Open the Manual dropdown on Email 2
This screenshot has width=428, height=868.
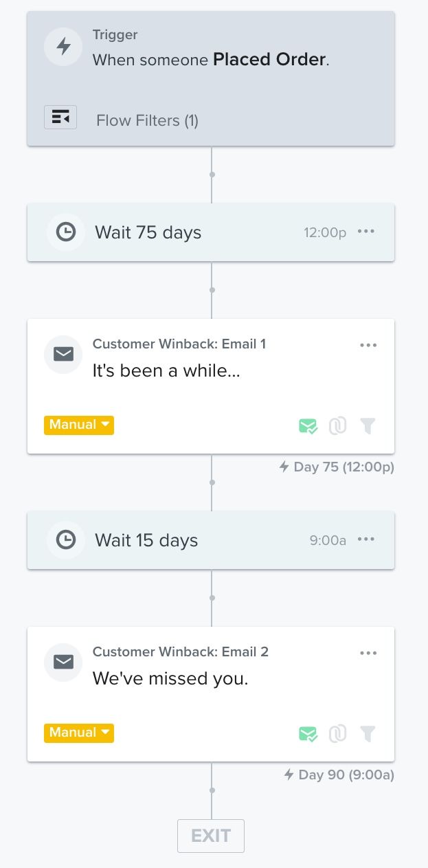(78, 733)
